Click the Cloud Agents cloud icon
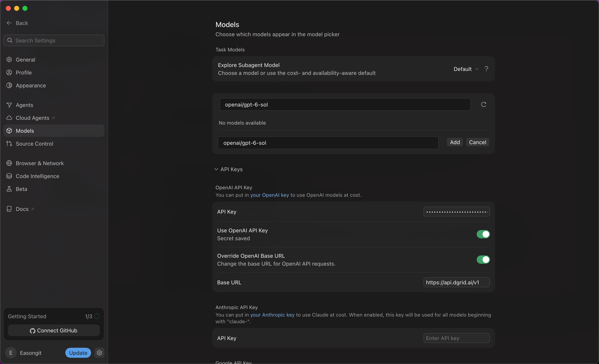 point(9,118)
